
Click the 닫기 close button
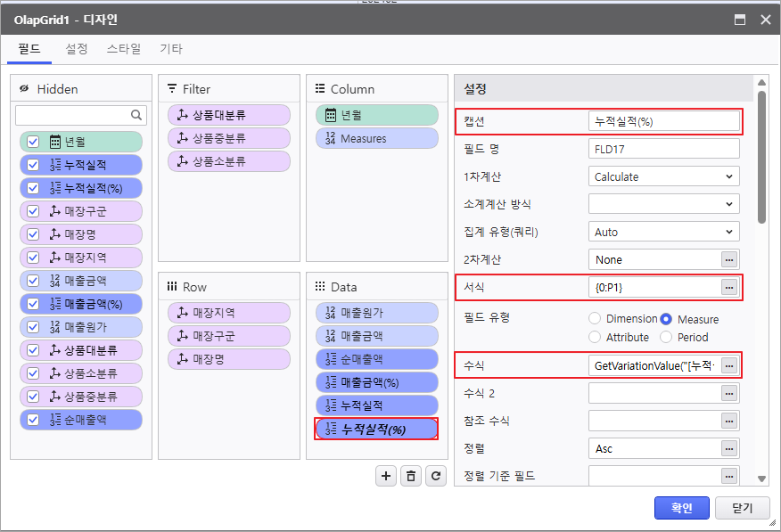[742, 508]
